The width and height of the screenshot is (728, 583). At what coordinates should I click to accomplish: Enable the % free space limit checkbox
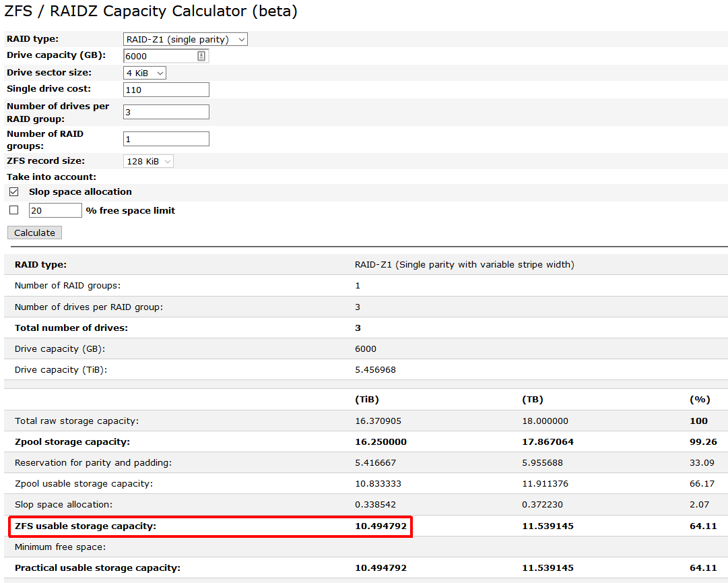[x=14, y=210]
